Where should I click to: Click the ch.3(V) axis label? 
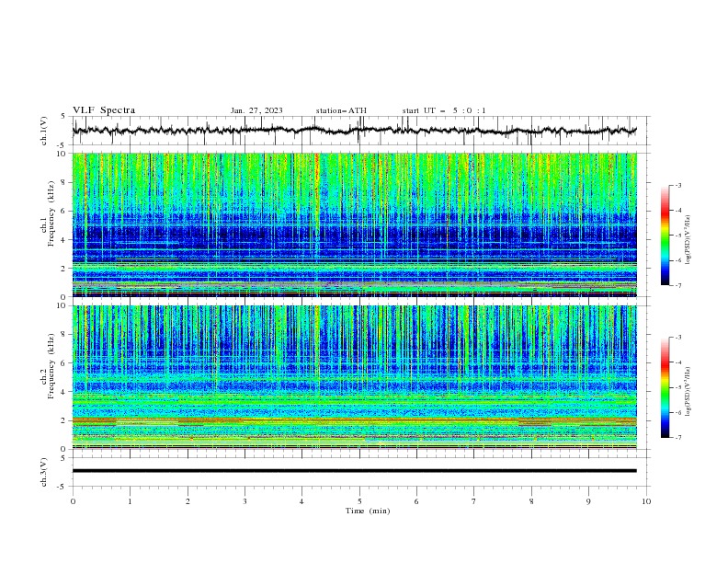[x=44, y=472]
